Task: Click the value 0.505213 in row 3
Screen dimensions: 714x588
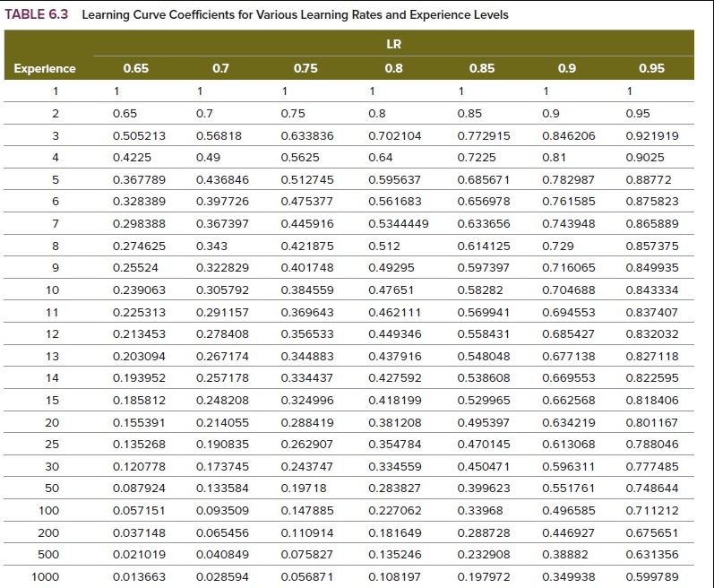Action: 140,135
